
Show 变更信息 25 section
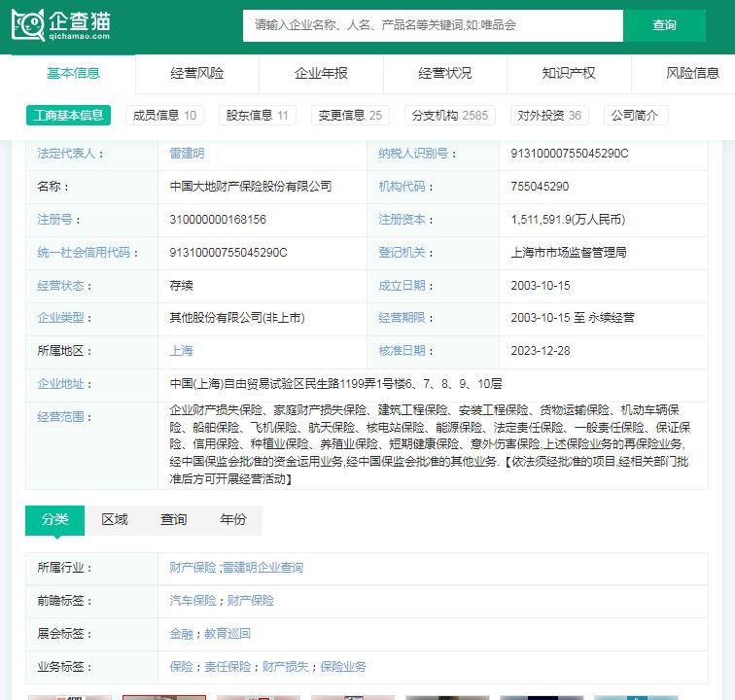pyautogui.click(x=350, y=116)
